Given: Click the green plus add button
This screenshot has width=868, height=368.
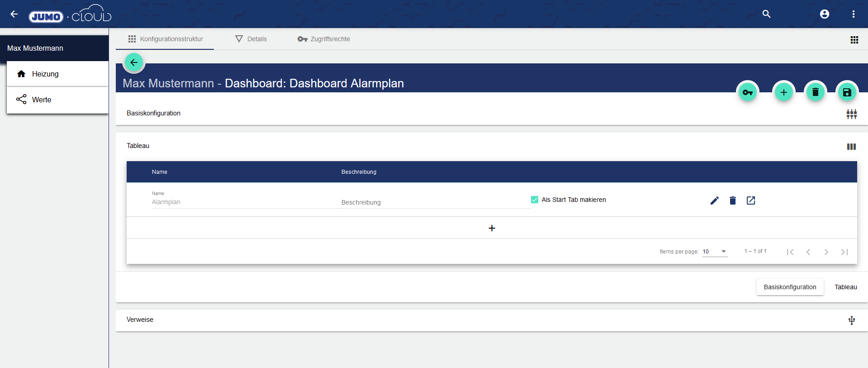Looking at the screenshot, I should [783, 93].
